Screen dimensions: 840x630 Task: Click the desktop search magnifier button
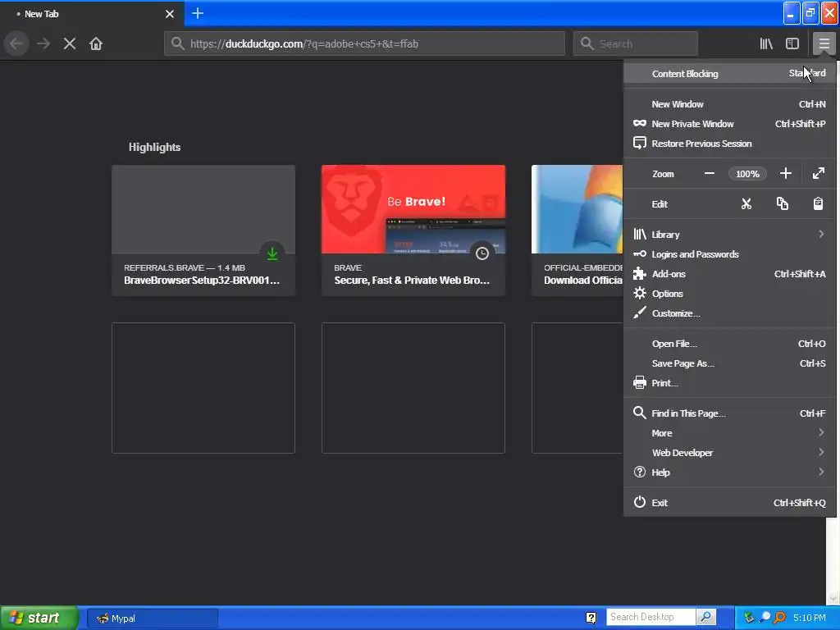tap(706, 617)
